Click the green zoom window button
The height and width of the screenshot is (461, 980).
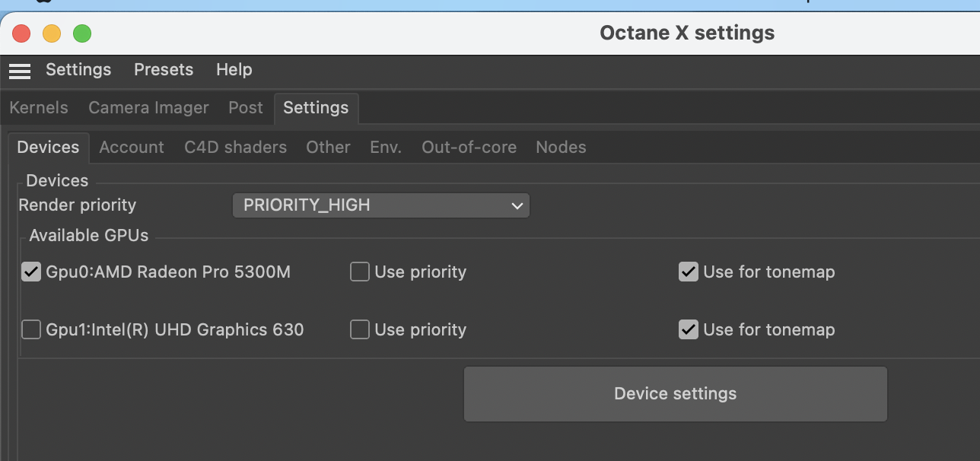pyautogui.click(x=82, y=33)
